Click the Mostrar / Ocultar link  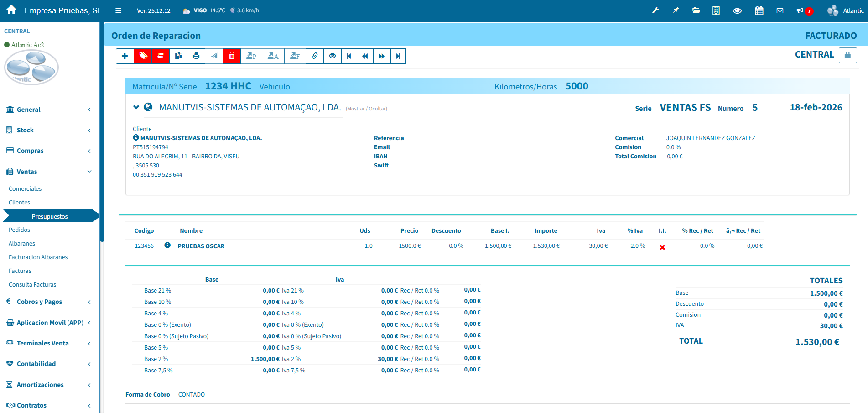[366, 109]
